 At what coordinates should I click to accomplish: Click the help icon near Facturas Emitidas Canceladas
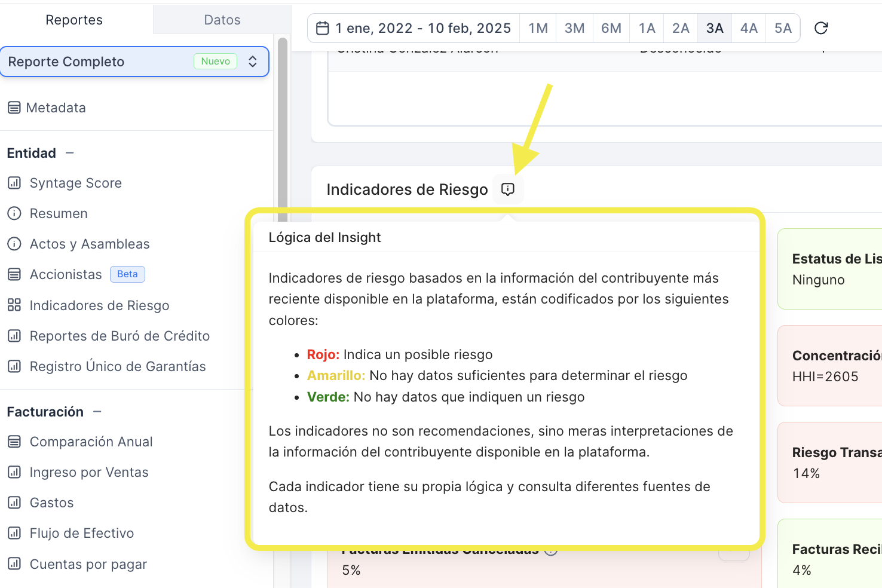pos(551,552)
